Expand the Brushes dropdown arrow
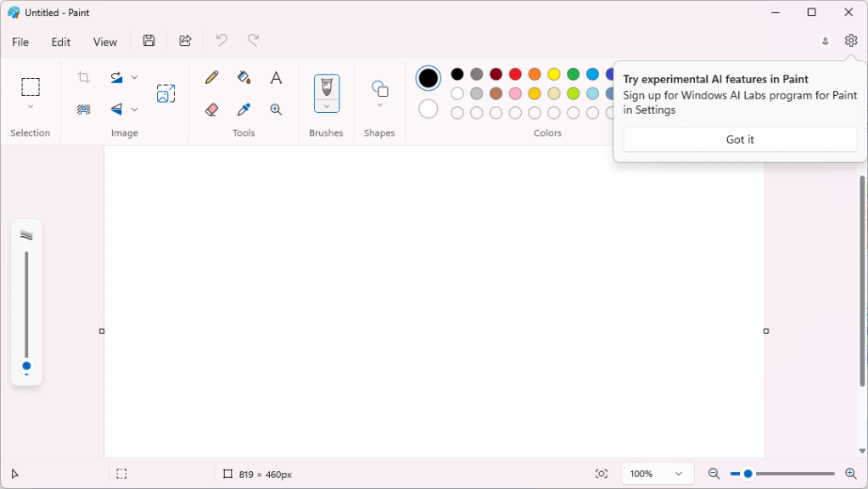The width and height of the screenshot is (868, 489). click(327, 106)
